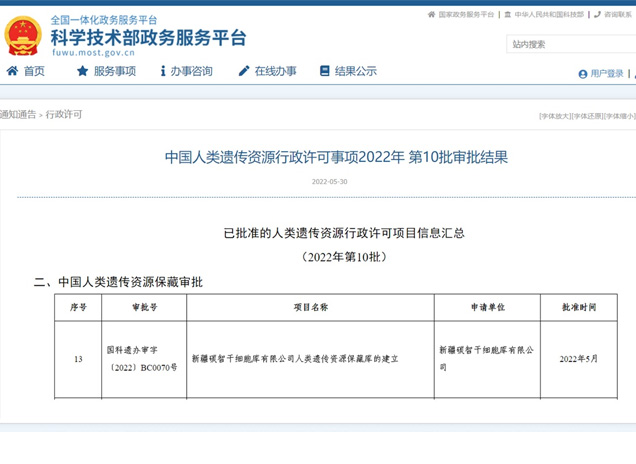Click the 用户登录 link

[x=607, y=74]
